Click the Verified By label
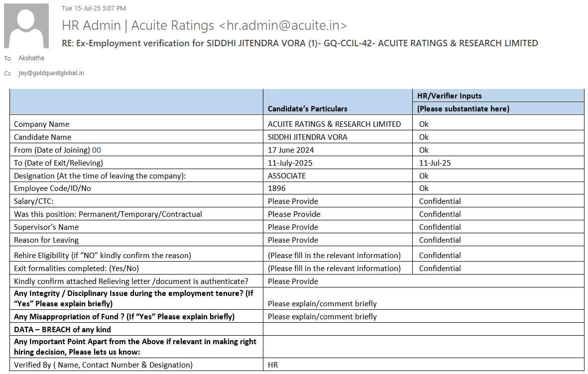588x374 pixels. click(103, 365)
